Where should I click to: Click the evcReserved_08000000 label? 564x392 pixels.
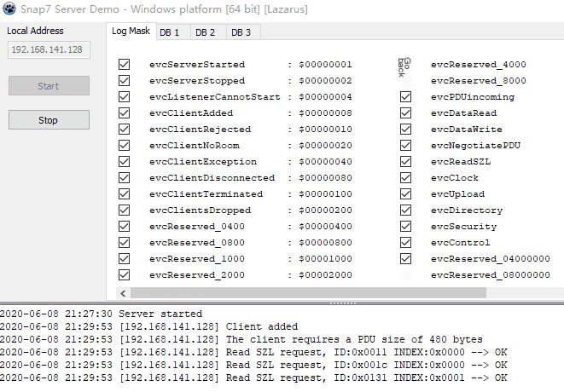(x=491, y=275)
